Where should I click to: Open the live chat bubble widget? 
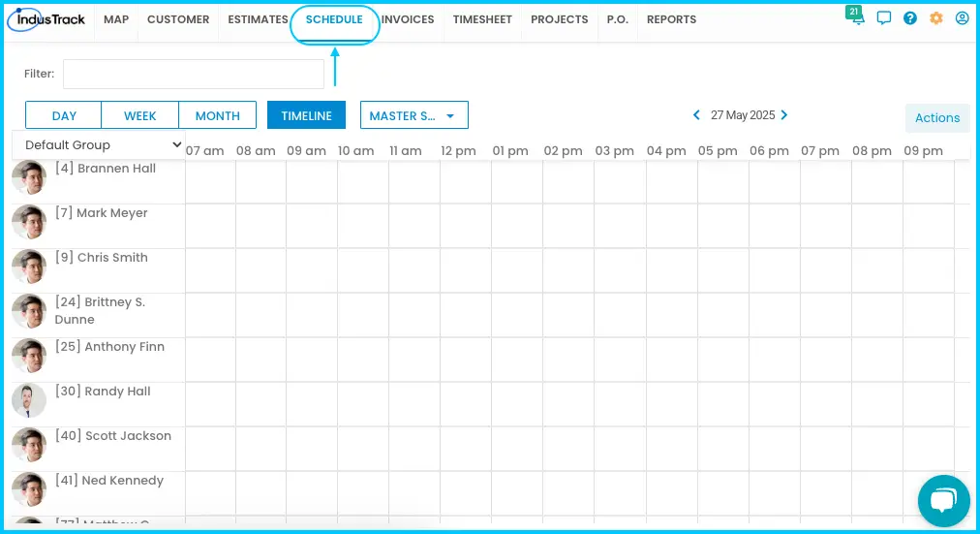pos(944,501)
